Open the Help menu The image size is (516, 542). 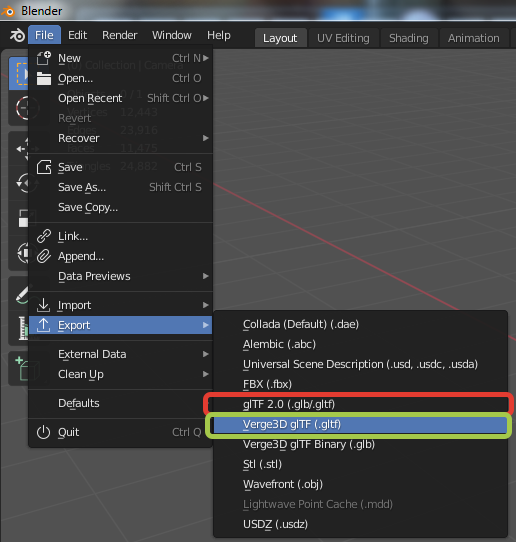[x=219, y=35]
